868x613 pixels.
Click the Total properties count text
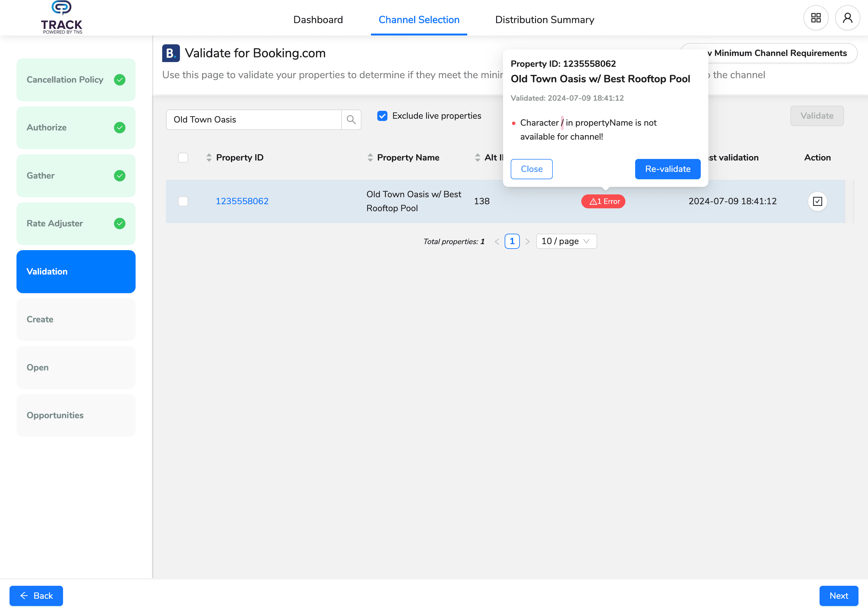pos(454,242)
